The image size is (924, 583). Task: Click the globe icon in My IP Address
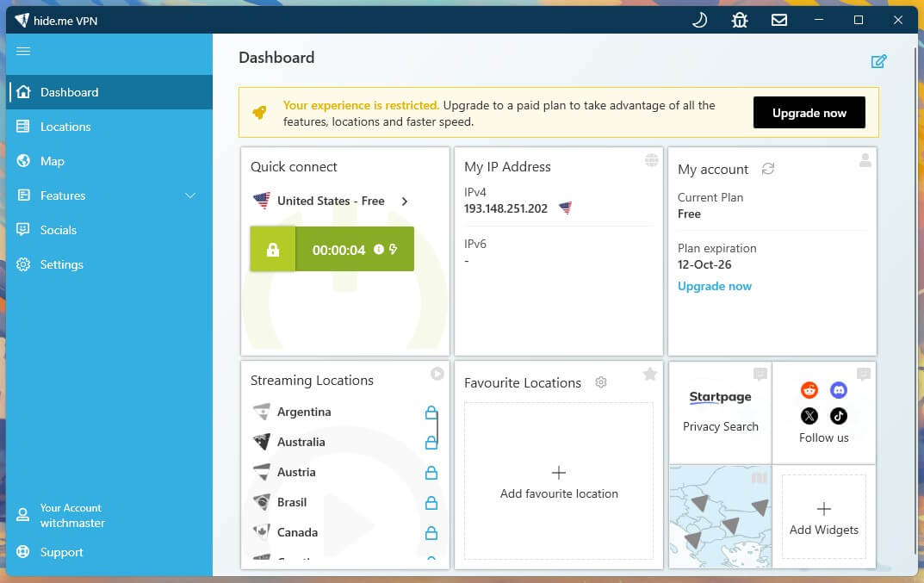(651, 160)
